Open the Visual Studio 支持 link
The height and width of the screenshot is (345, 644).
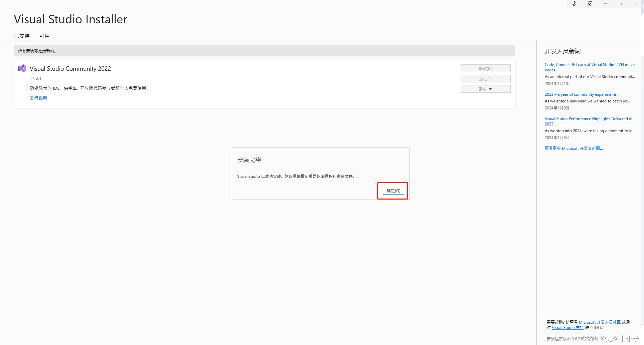coord(568,328)
